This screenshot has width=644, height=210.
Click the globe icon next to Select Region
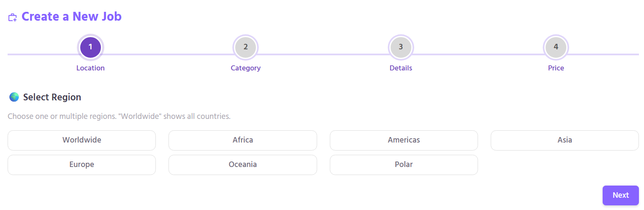[14, 97]
